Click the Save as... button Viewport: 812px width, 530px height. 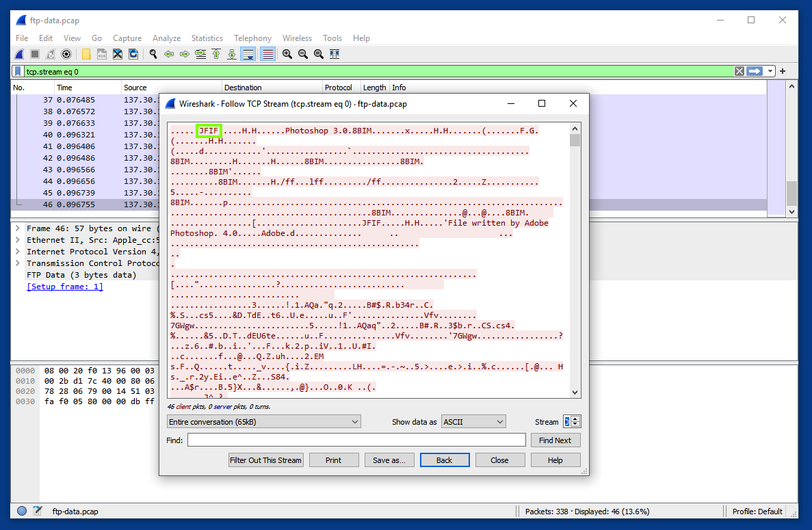click(389, 460)
